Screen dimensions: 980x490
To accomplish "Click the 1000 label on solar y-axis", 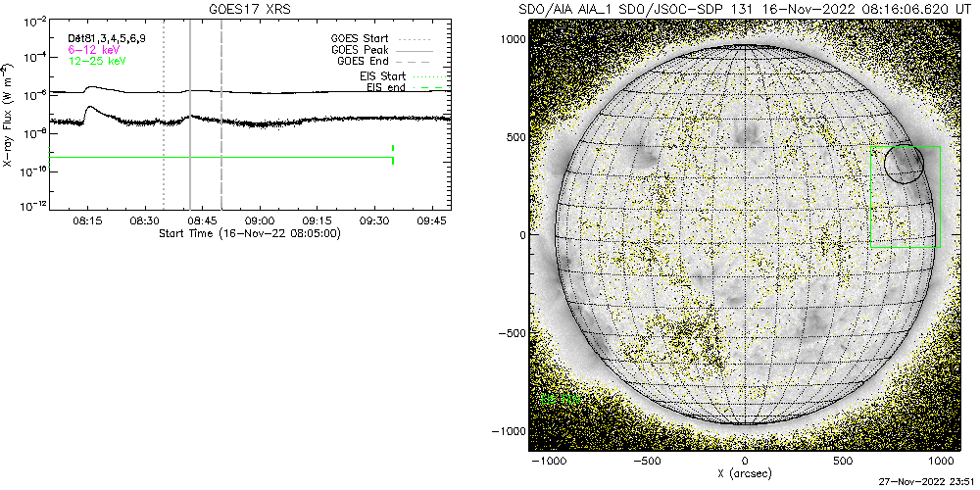I will [x=514, y=39].
